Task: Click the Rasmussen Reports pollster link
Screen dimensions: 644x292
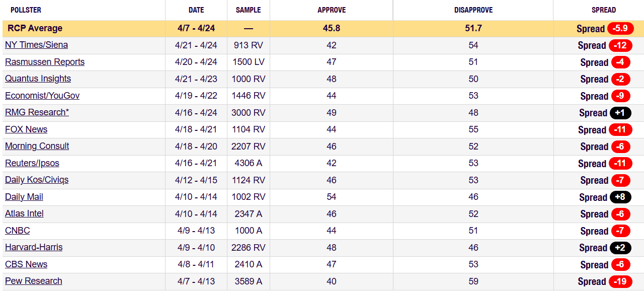Action: click(45, 62)
